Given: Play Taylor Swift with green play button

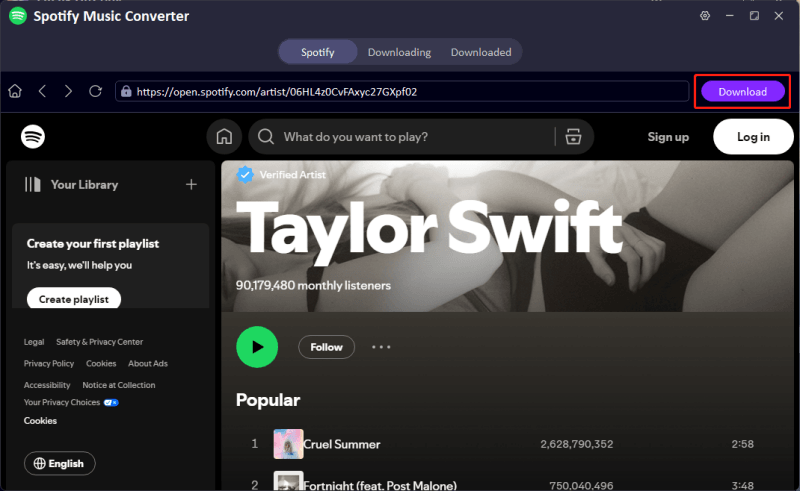Looking at the screenshot, I should point(257,347).
